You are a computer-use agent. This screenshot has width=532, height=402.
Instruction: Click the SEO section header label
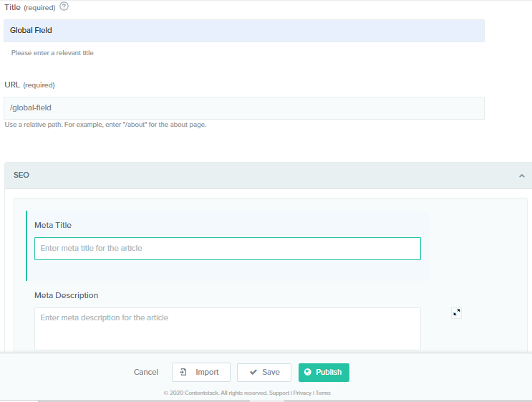pos(21,175)
